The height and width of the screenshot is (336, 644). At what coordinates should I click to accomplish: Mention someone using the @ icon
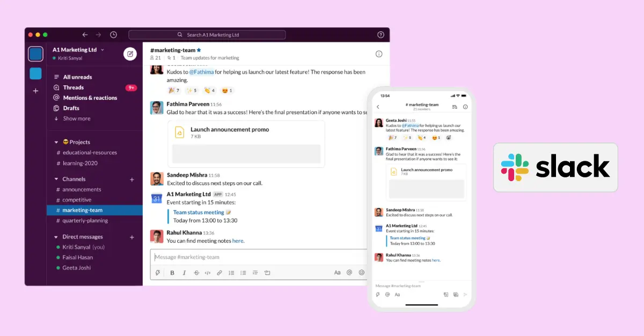pos(349,272)
